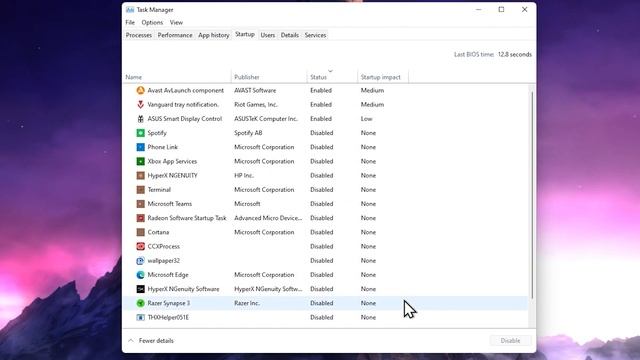Select the Terminal icon
Image resolution: width=640 pixels, height=360 pixels.
[140, 190]
